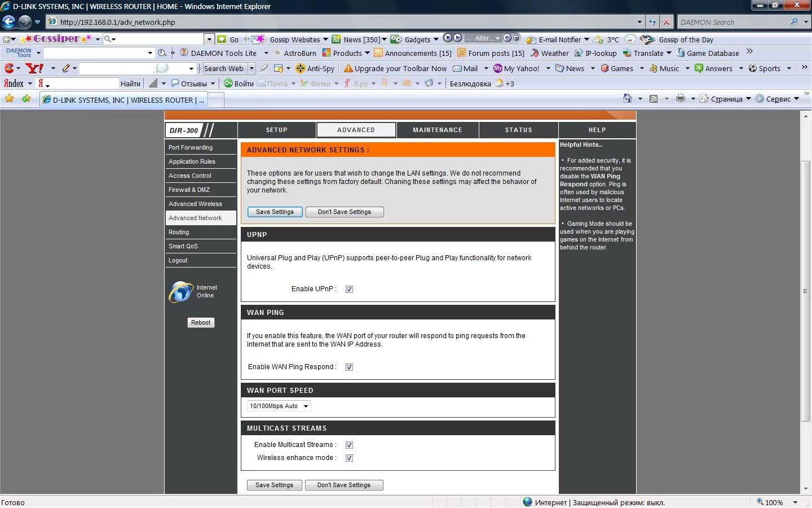The height and width of the screenshot is (508, 812).
Task: Expand the E-mail Notifier dropdown
Action: coord(586,40)
